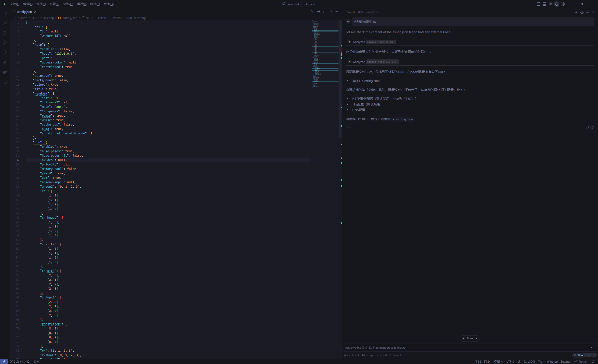Open customize layout icon in title bar
Screen dimensions: 598x364
point(550,4)
